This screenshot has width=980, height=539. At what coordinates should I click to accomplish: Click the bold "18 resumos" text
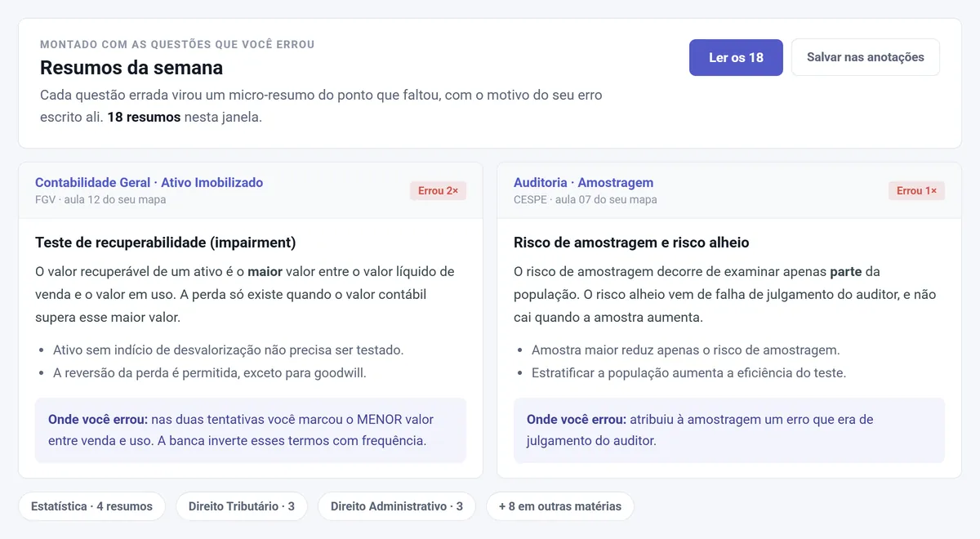144,117
